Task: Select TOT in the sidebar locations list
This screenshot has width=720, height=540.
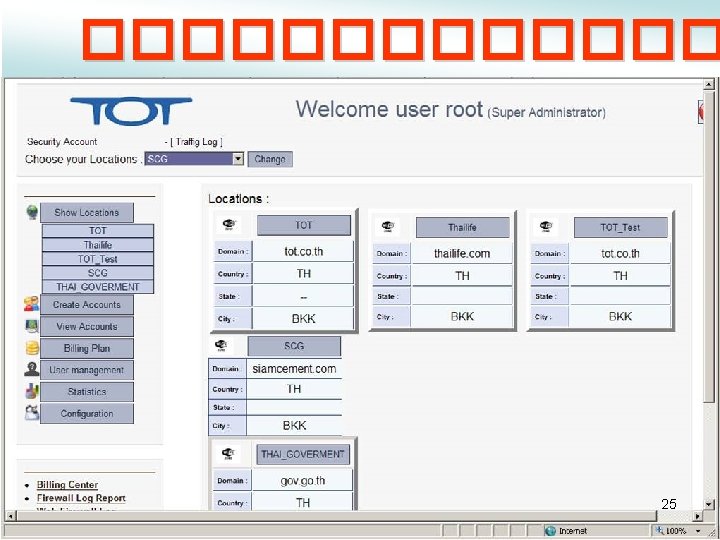Action: (x=98, y=231)
